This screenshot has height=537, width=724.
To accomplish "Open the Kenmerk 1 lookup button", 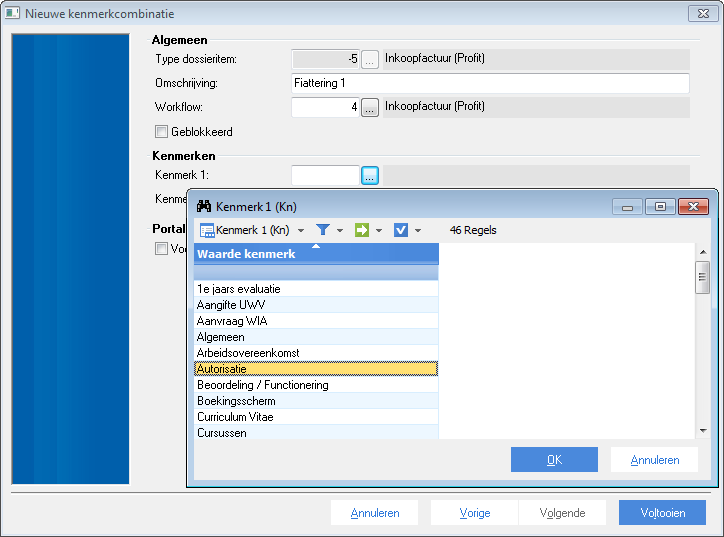I will tap(370, 175).
